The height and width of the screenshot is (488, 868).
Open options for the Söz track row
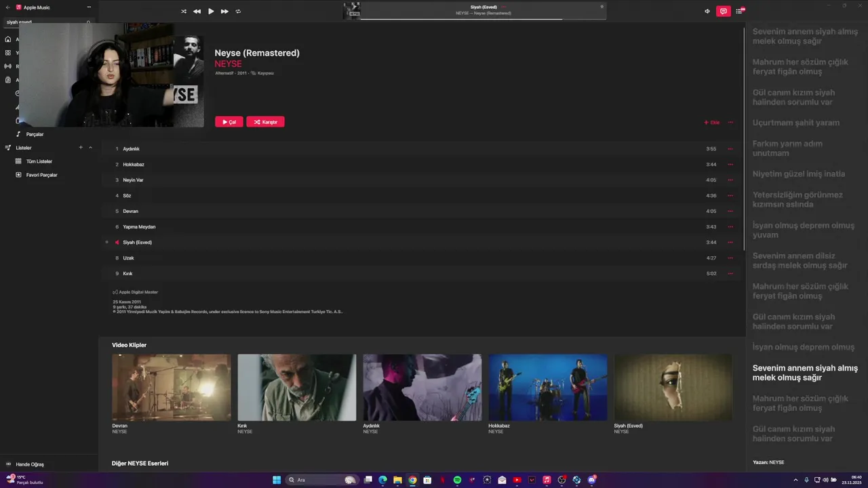pyautogui.click(x=730, y=195)
